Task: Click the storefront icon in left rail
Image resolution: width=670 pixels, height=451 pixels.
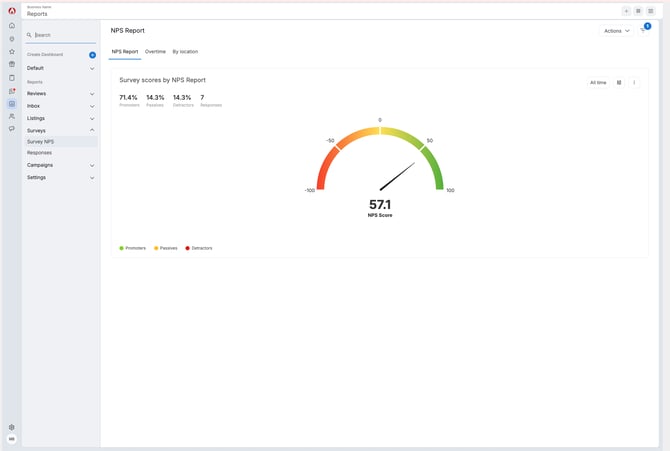Action: tap(12, 64)
